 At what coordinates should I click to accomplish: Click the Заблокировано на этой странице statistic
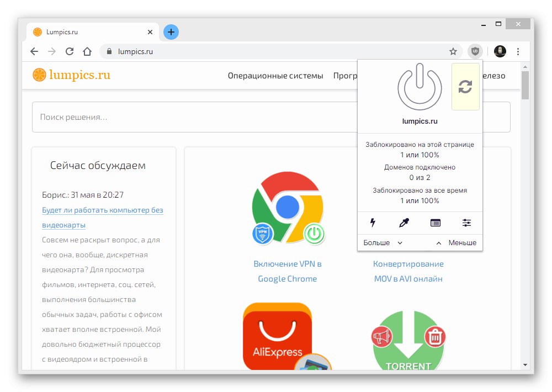(x=420, y=150)
